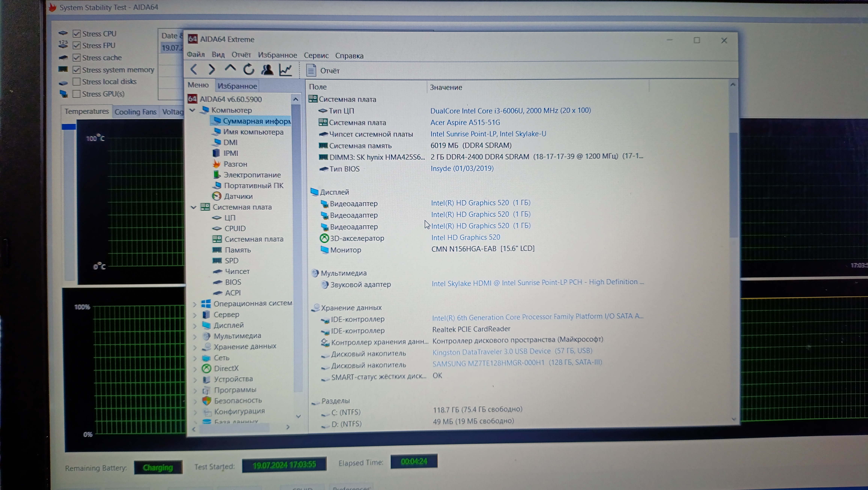
Task: Toggle Stress cache checkbox
Action: click(x=76, y=58)
